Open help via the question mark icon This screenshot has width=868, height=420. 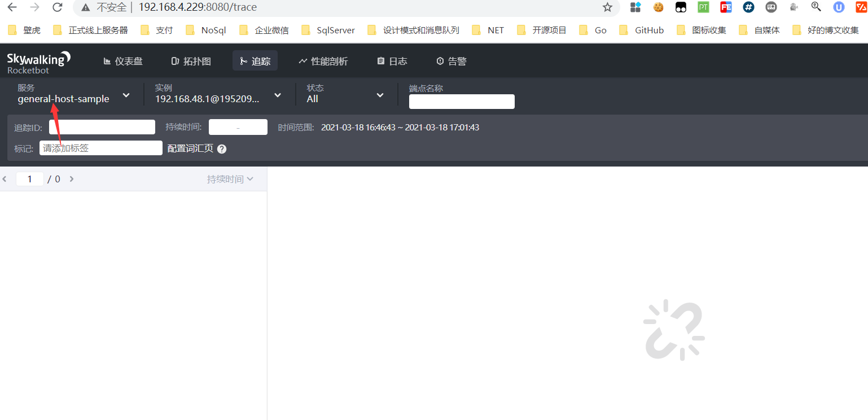pyautogui.click(x=221, y=148)
